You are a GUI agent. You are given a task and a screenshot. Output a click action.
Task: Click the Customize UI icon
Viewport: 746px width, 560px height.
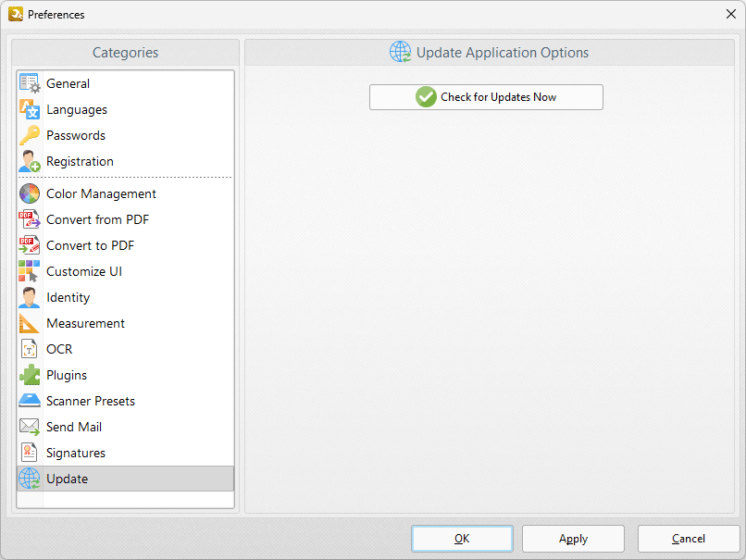[x=30, y=271]
